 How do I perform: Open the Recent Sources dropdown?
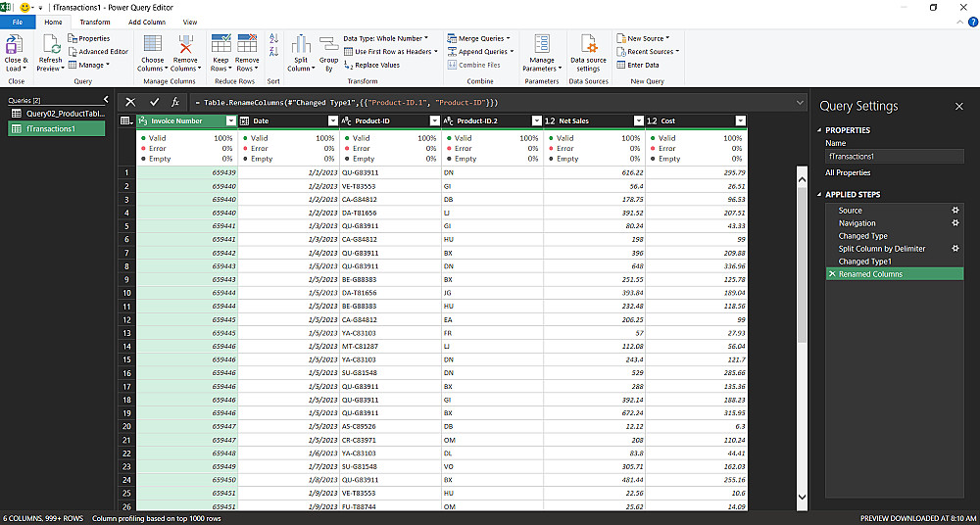[x=648, y=52]
